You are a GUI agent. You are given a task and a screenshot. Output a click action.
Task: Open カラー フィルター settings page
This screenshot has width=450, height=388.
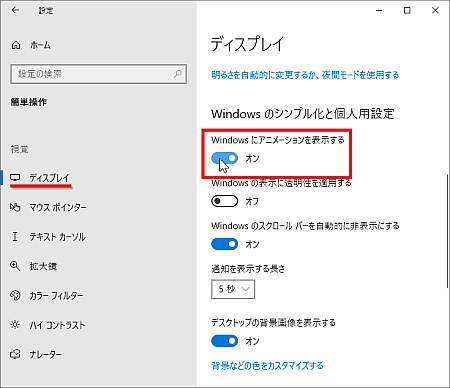coord(56,295)
